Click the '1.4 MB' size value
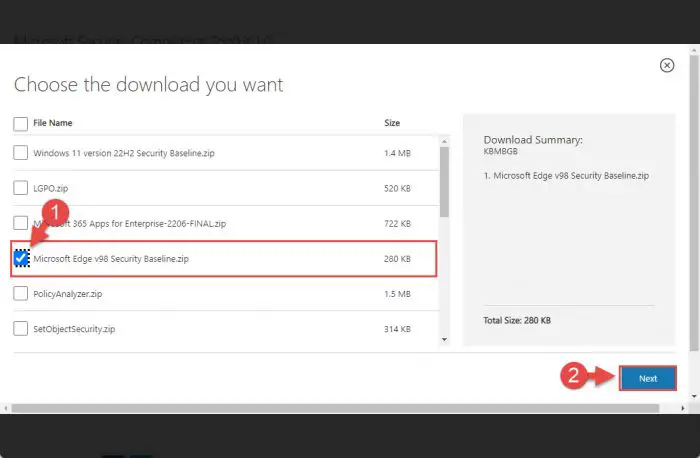700x458 pixels. (397, 153)
